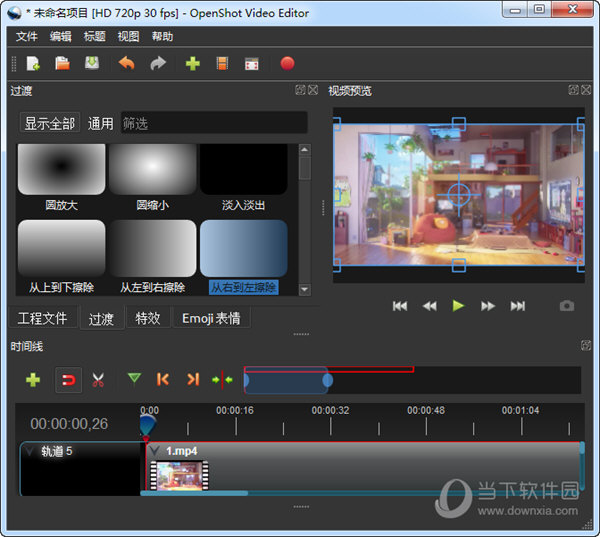600x537 pixels.
Task: Select the 圆缩小 transition thumbnail
Action: tap(153, 169)
